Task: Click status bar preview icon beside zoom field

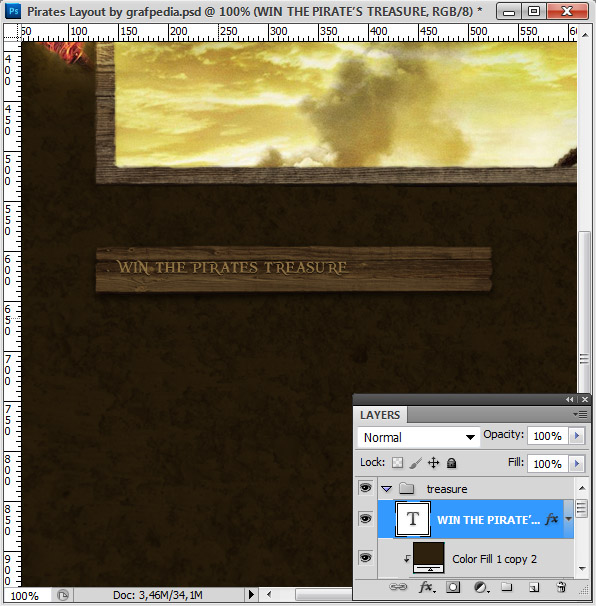Action: [x=63, y=595]
